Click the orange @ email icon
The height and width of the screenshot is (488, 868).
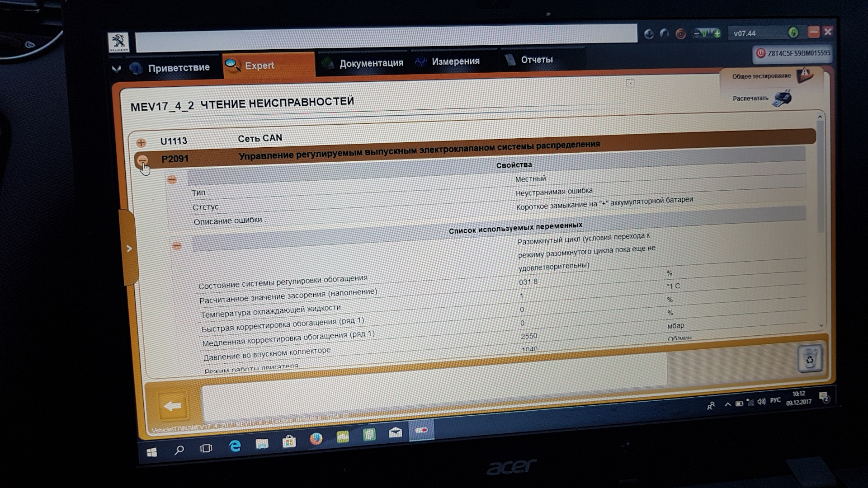(680, 34)
